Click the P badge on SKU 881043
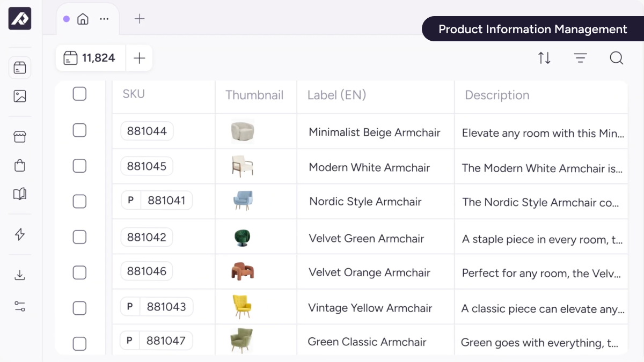Viewport: 644px width, 362px height. (x=130, y=307)
